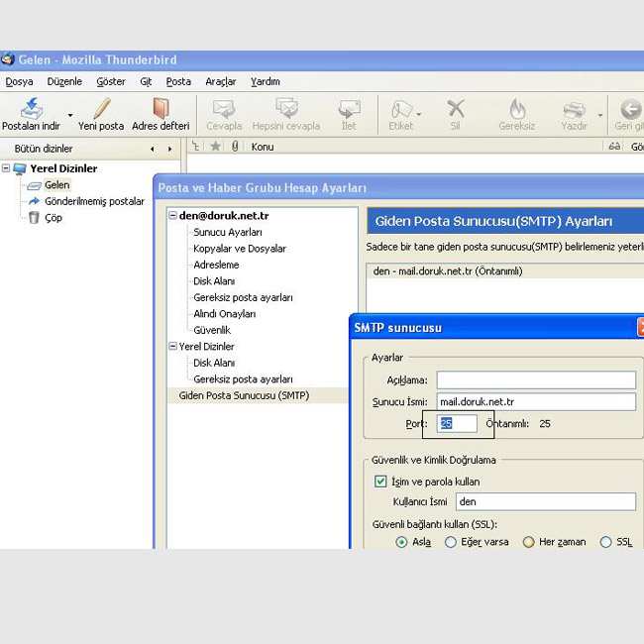Viewport: 644px width, 644px height.
Task: Select the Çöp trash folder
Action: (54, 218)
